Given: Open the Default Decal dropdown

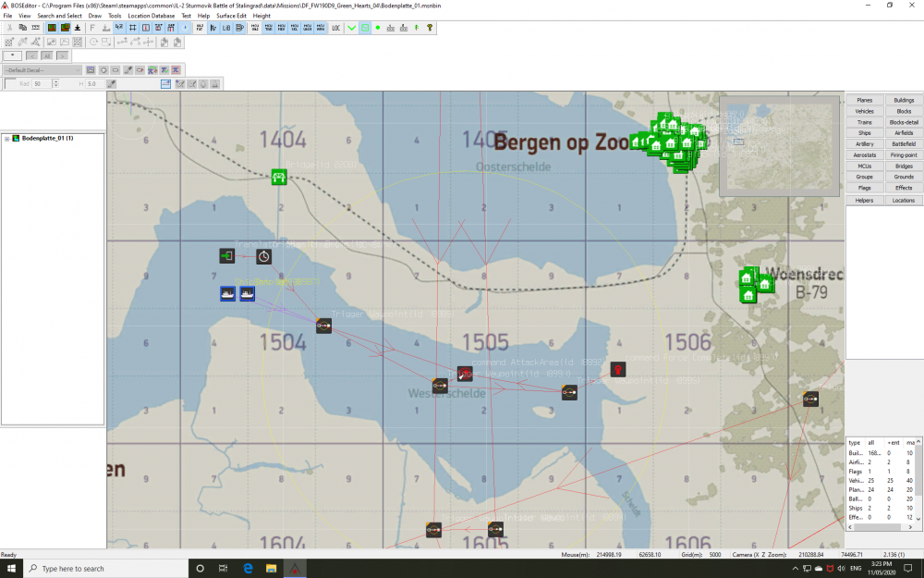Looking at the screenshot, I should point(43,70).
